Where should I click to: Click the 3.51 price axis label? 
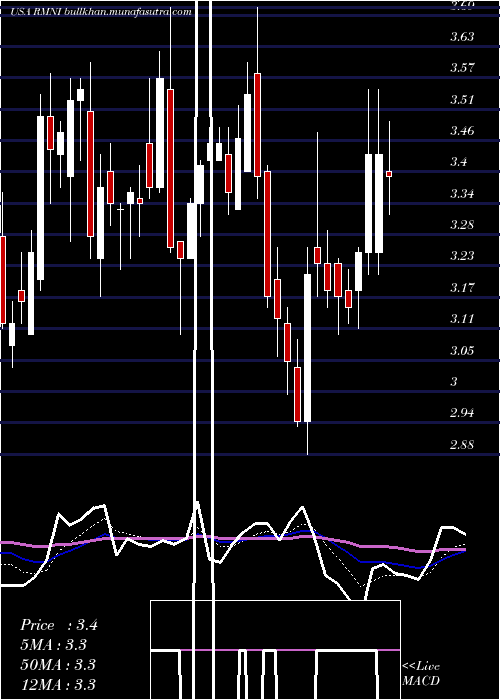(462, 100)
